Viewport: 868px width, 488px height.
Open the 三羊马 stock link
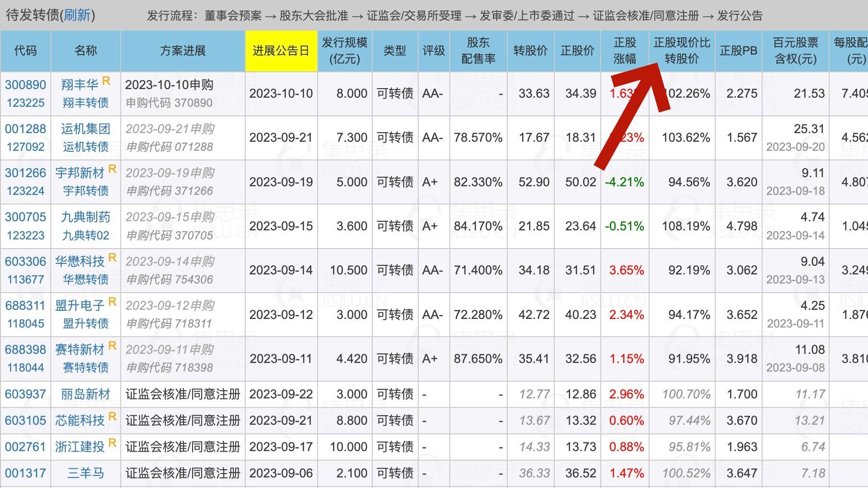click(85, 473)
